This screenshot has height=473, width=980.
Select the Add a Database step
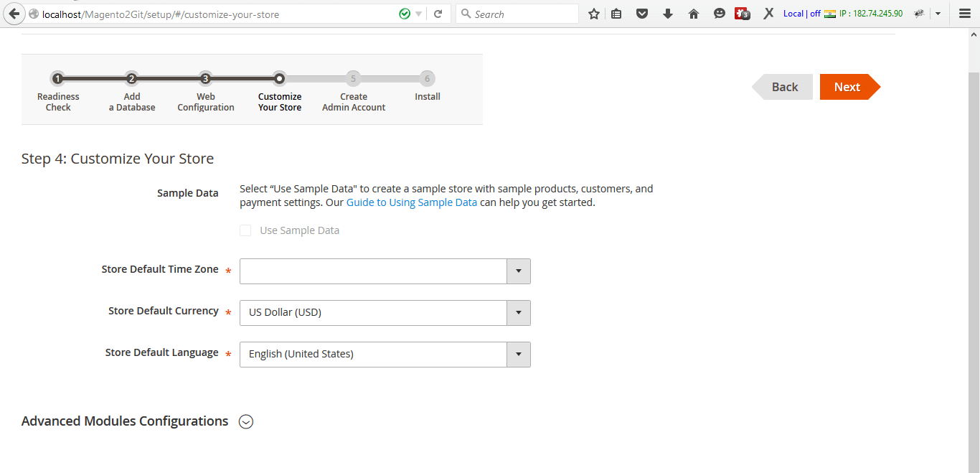131,79
